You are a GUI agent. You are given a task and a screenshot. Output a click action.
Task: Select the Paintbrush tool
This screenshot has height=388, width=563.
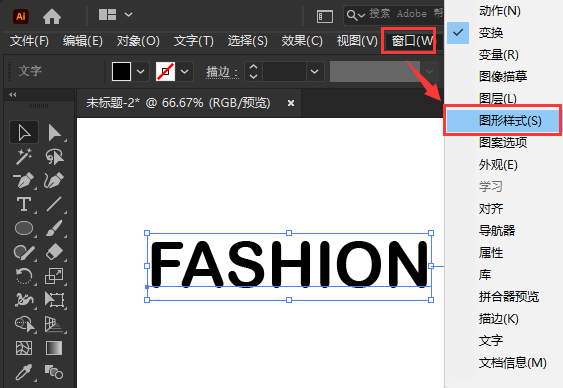point(55,228)
